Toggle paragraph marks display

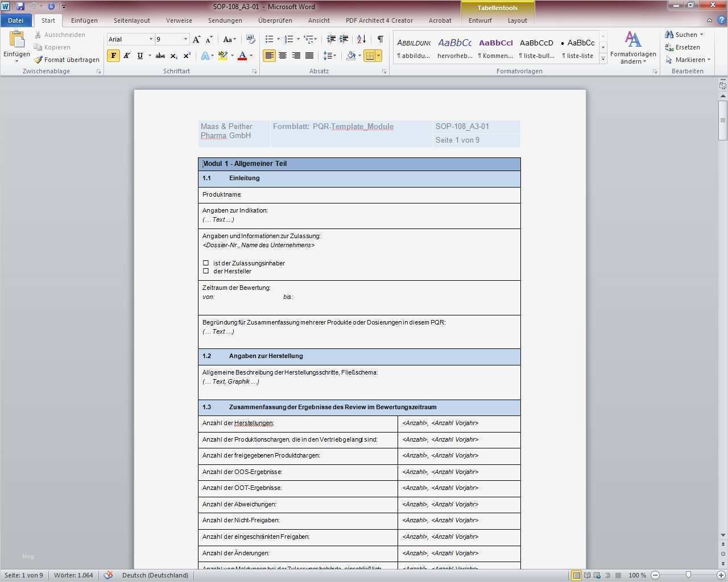(x=379, y=39)
